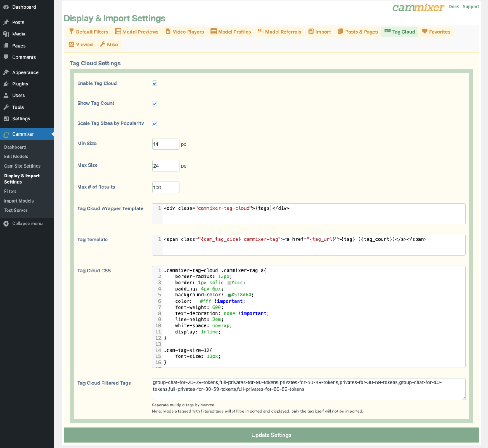Click the #ccc color swatch in CSS

point(229,283)
